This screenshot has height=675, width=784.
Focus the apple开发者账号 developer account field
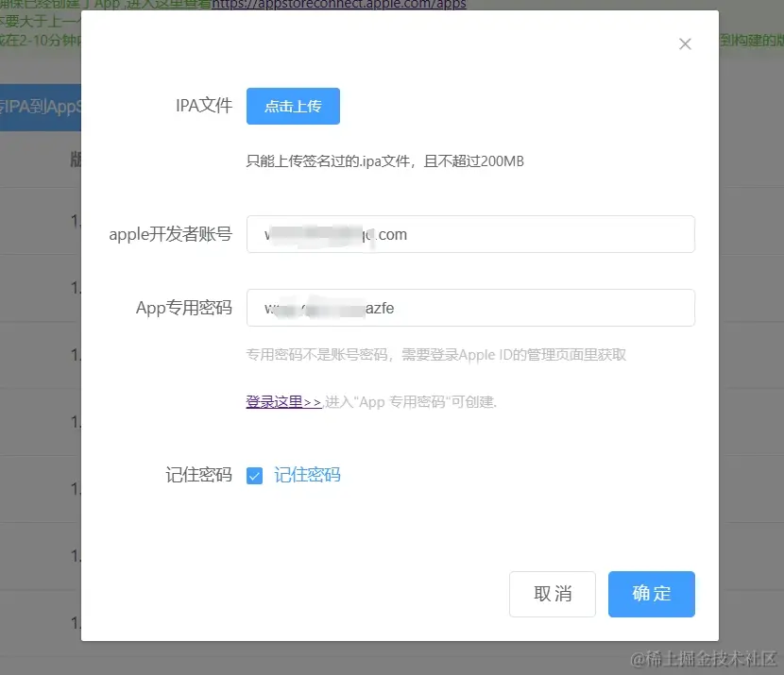(469, 234)
